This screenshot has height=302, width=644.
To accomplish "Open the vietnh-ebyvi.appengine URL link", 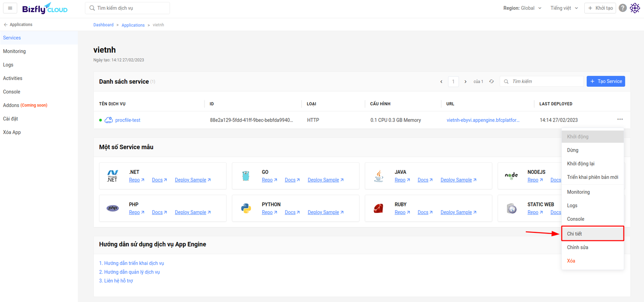I will pos(483,120).
